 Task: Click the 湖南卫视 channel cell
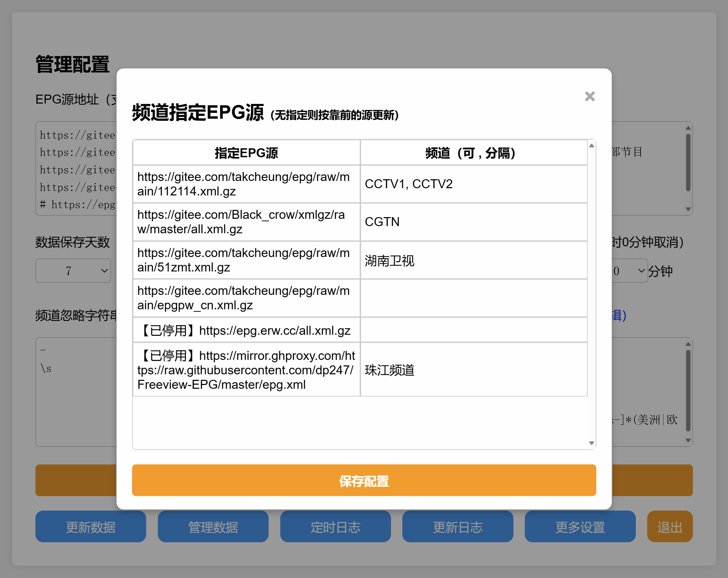474,260
